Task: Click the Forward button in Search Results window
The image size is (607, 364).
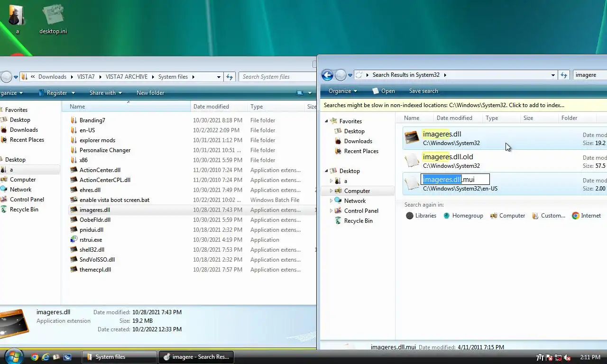Action: (340, 75)
